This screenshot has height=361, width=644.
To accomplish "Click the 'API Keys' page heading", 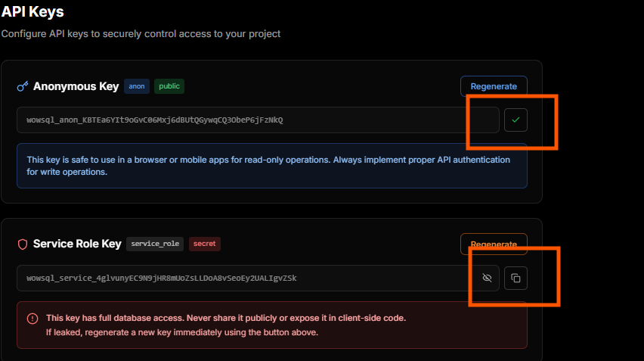I will (x=33, y=11).
